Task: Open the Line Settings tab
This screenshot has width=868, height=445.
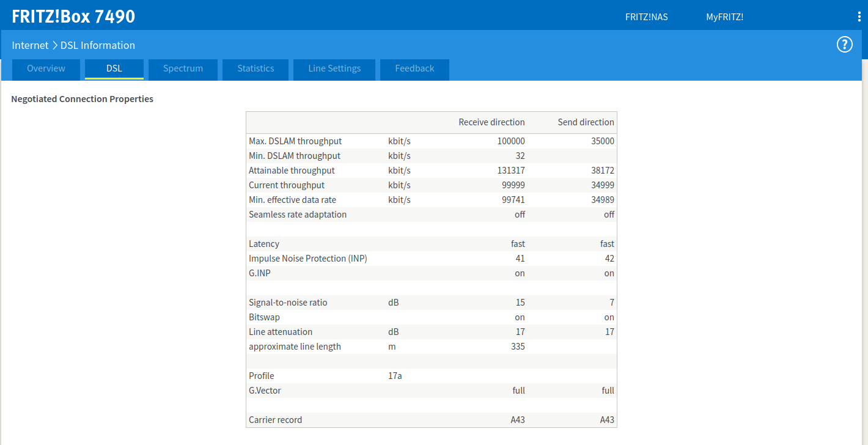Action: (x=334, y=68)
